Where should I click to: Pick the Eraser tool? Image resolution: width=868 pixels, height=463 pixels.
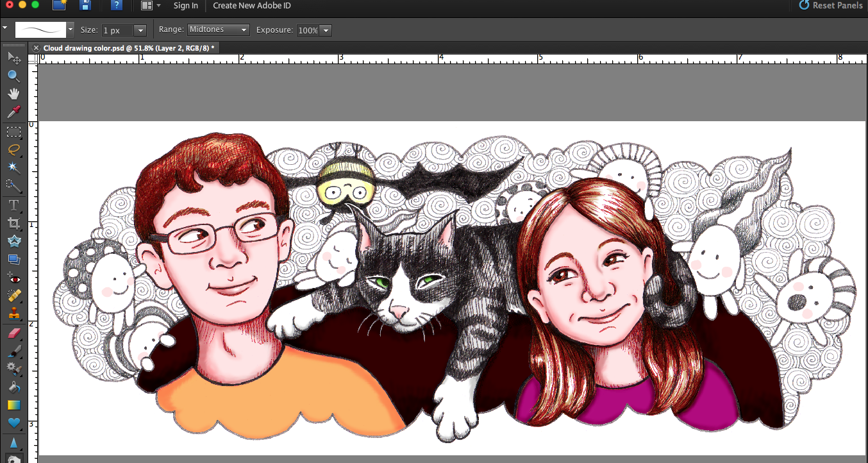click(x=13, y=333)
